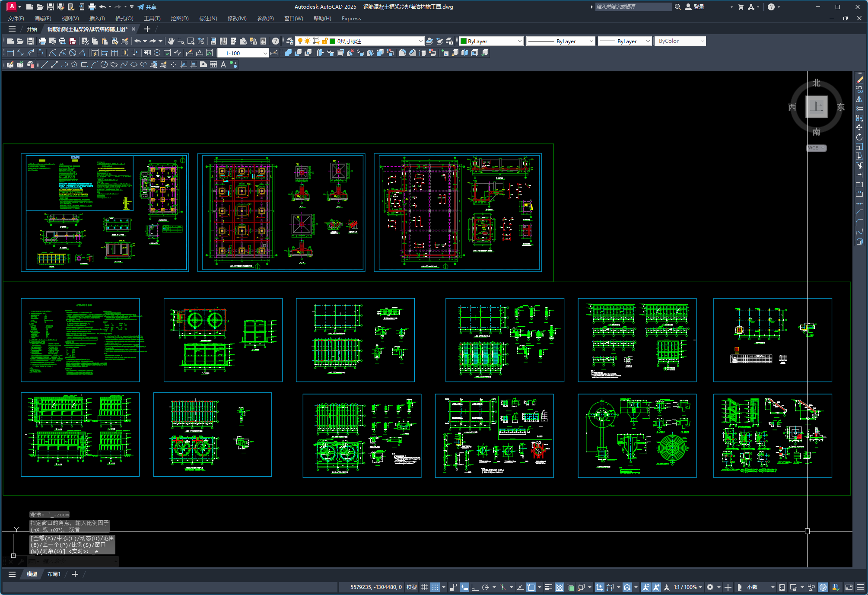Select the Linear dimension tool
The width and height of the screenshot is (868, 595).
click(10, 53)
